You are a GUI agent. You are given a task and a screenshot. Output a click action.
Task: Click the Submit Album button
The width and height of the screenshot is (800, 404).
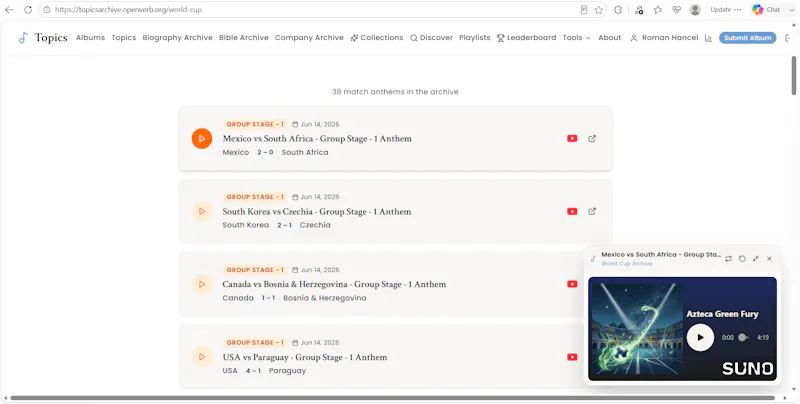point(747,38)
